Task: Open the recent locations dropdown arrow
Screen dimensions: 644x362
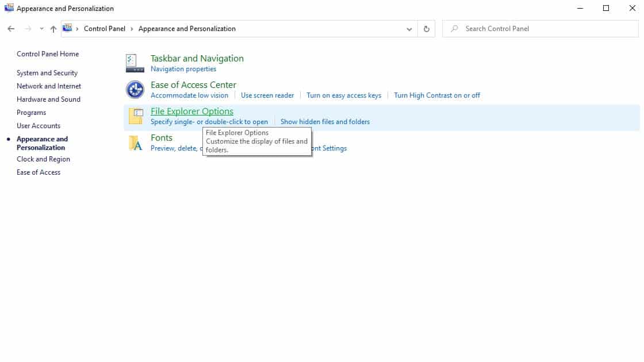Action: click(x=41, y=29)
